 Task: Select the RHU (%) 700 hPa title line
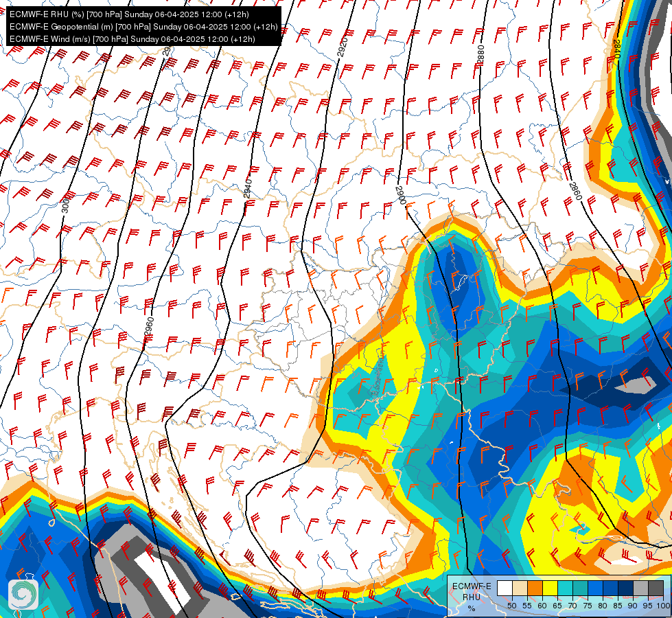(129, 14)
